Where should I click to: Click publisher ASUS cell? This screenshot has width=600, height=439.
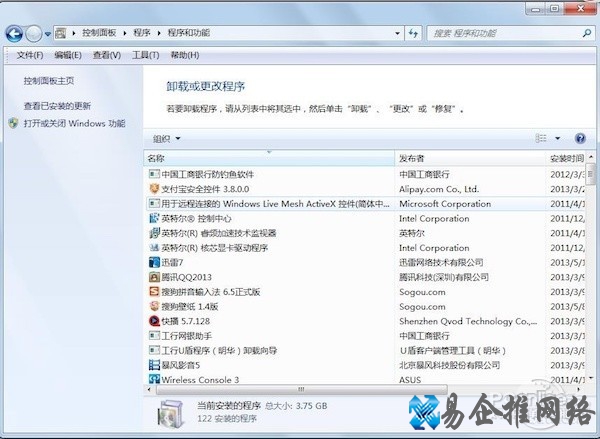(x=410, y=380)
